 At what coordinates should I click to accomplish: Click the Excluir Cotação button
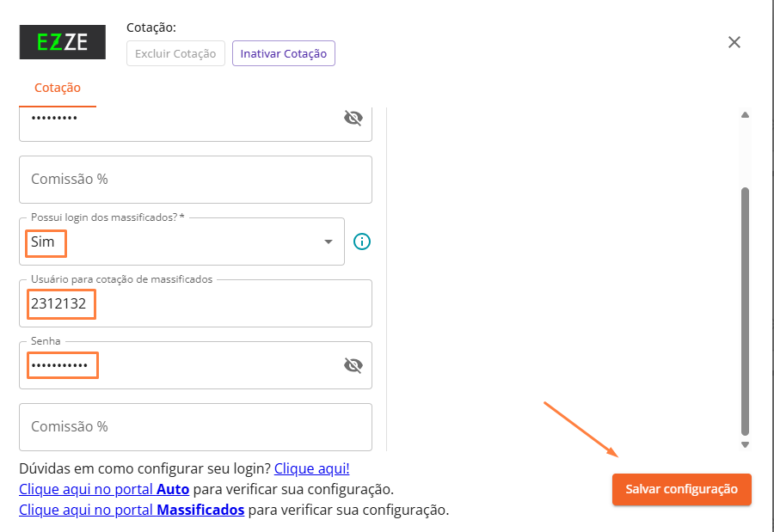(x=175, y=53)
